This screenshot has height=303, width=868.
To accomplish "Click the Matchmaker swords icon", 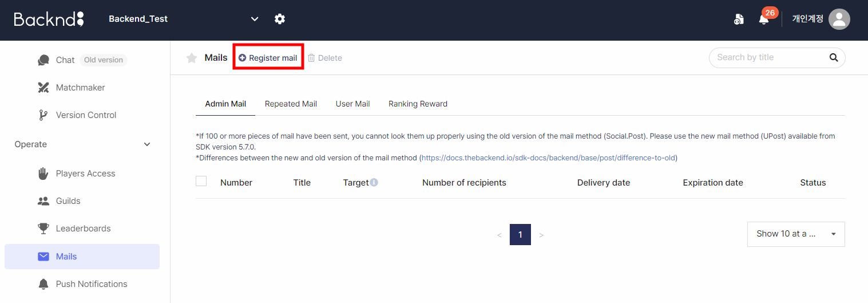I will point(43,88).
